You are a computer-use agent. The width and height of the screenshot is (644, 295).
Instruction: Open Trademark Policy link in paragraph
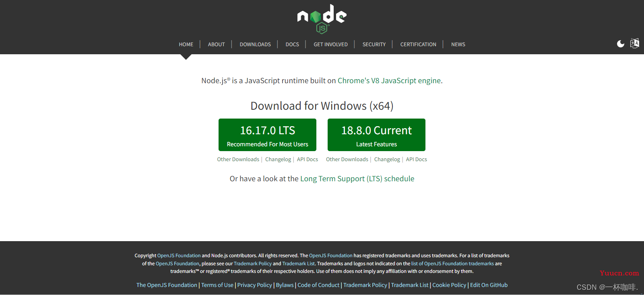[x=253, y=264]
